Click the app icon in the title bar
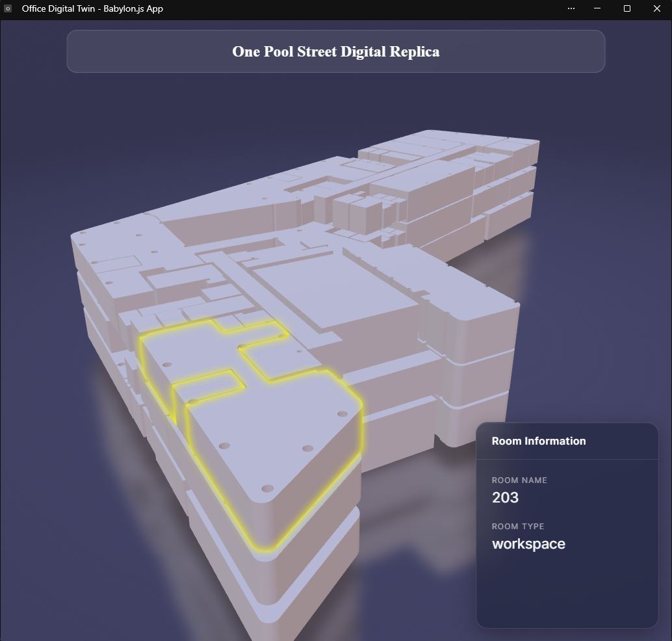This screenshot has width=672, height=641. tap(8, 8)
